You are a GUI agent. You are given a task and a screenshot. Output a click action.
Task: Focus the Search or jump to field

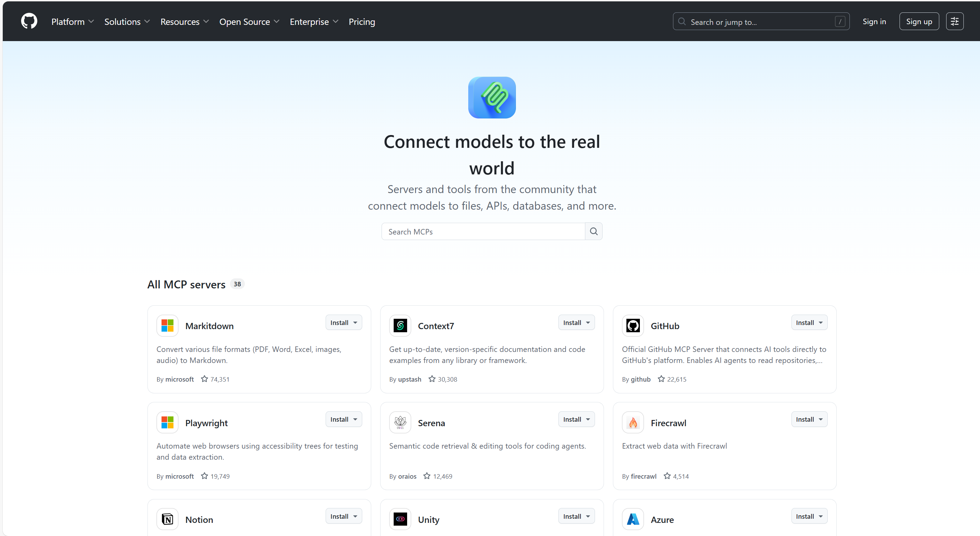761,22
